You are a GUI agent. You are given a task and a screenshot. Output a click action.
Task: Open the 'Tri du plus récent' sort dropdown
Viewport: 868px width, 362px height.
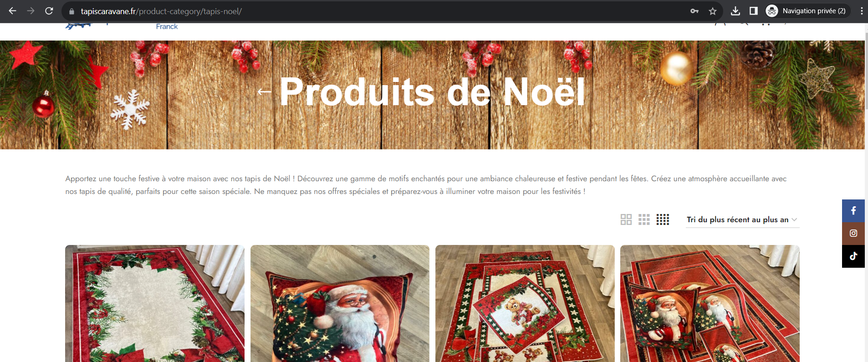[x=743, y=220]
